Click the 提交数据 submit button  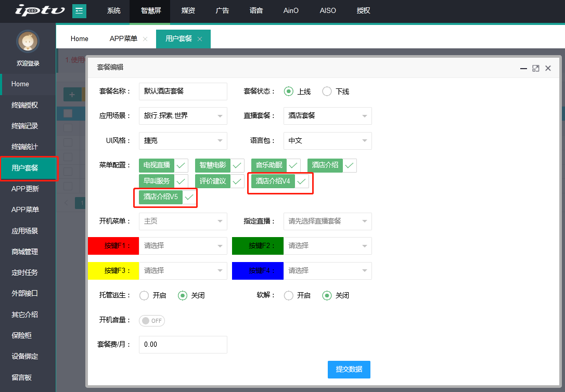pos(349,369)
